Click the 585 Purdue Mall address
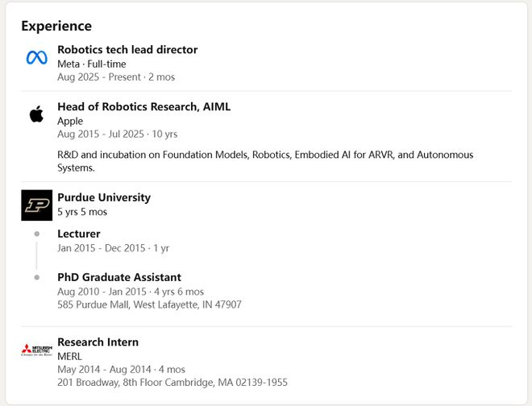Viewport: 532px width, 406px height. coord(149,304)
